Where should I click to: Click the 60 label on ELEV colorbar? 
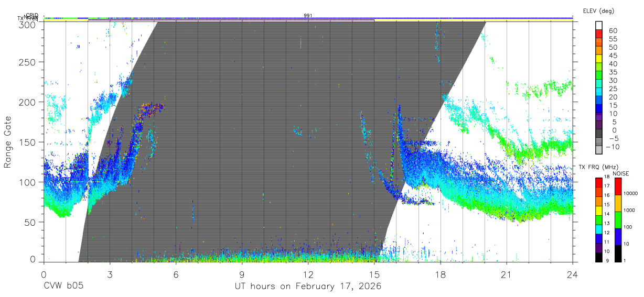[x=613, y=30]
